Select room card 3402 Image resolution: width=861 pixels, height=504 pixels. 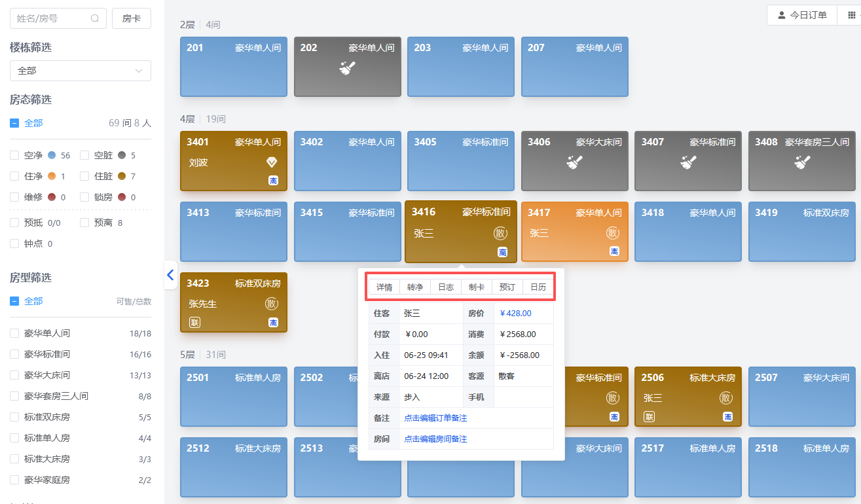tap(348, 161)
